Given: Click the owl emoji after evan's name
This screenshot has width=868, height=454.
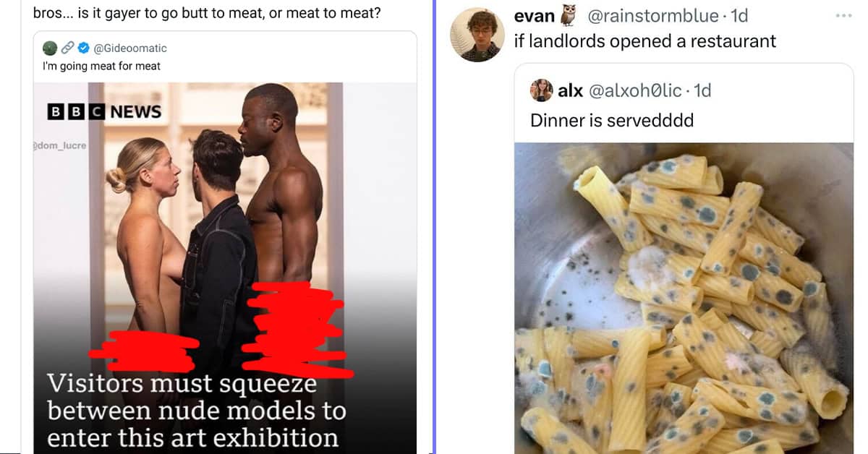Looking at the screenshot, I should 569,15.
